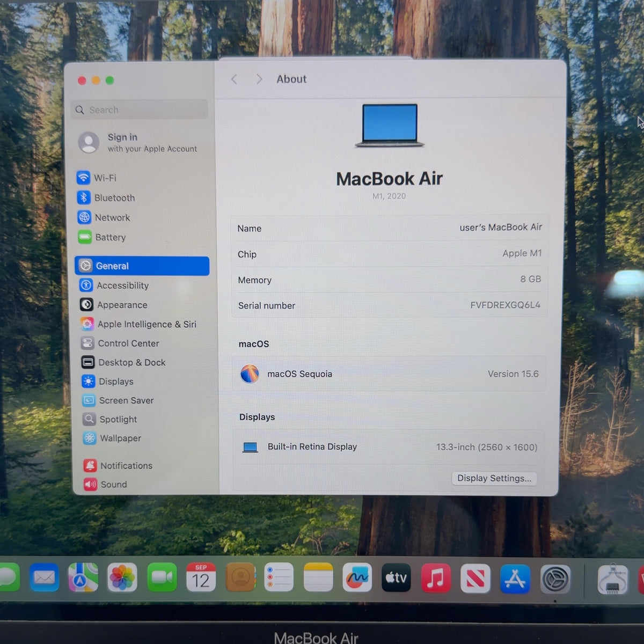The image size is (644, 644).
Task: Select General in the sidebar
Action: coord(142,266)
